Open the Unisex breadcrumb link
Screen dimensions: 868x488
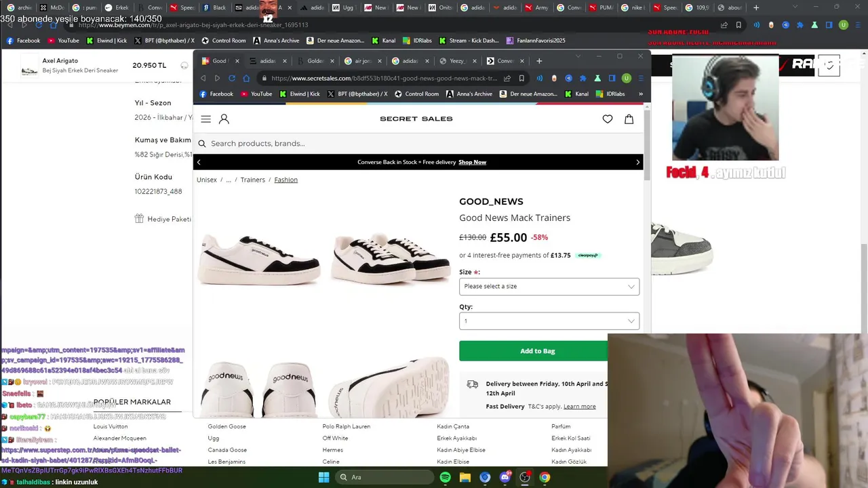(206, 180)
